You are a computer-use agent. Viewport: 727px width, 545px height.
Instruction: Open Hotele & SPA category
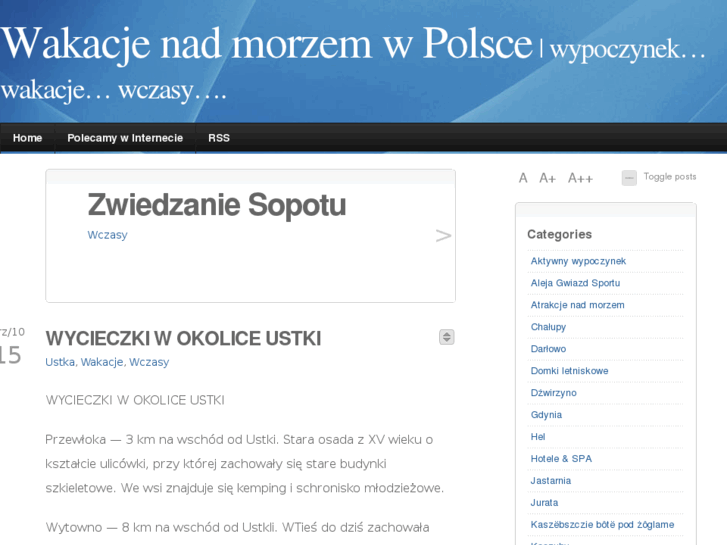point(561,459)
